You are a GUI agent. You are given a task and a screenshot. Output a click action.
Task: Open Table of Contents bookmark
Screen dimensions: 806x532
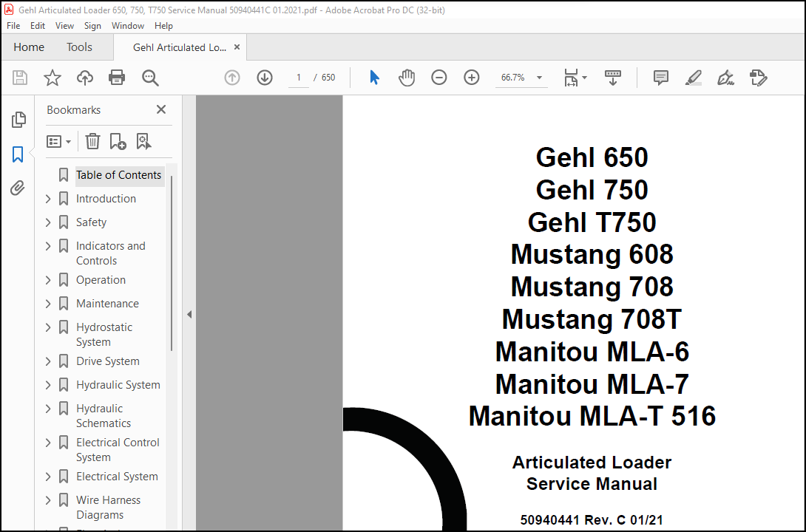coord(119,175)
